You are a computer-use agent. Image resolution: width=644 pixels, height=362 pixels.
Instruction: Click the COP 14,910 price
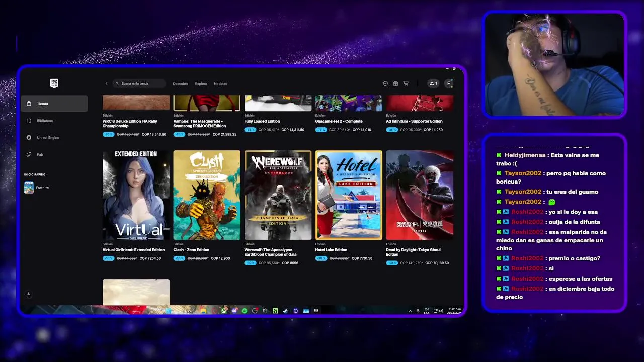point(362,130)
